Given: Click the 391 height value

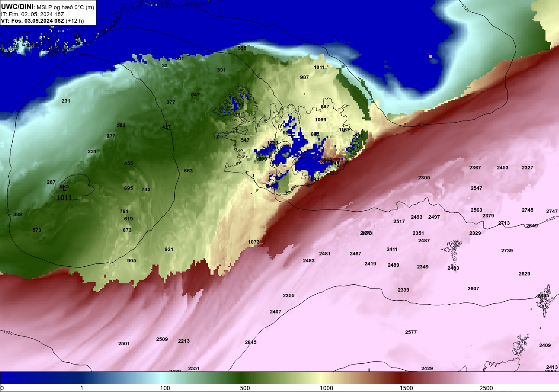Looking at the screenshot, I should click(221, 70).
